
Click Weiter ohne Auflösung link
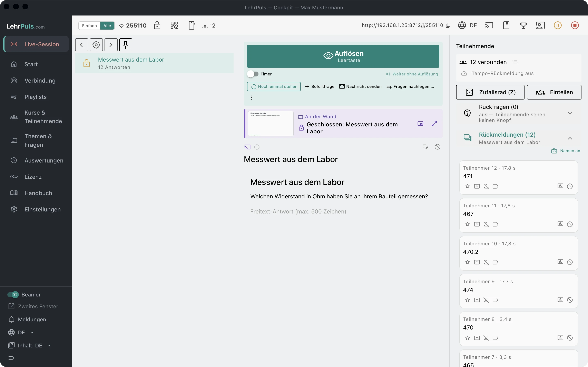tap(412, 74)
